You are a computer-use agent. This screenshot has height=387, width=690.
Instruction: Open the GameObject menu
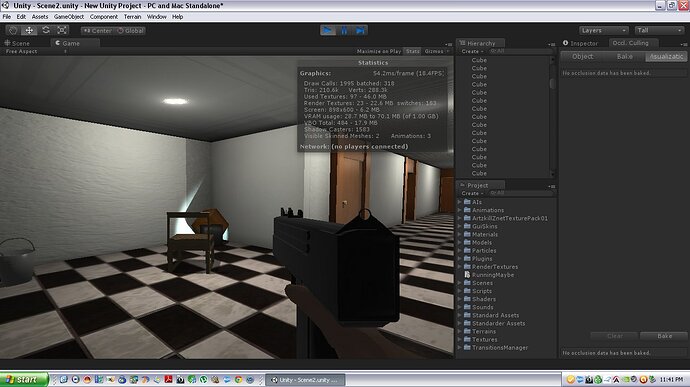click(x=69, y=17)
